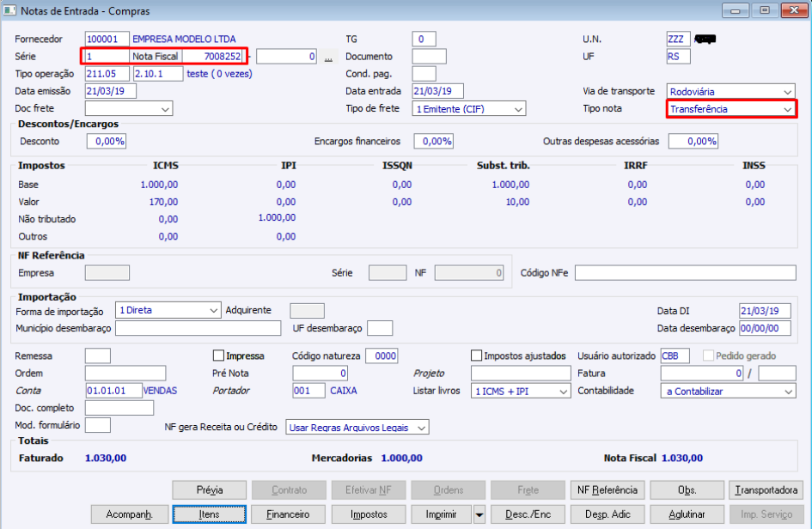Click the ellipsis lookup button after Nota Fiscal

coord(328,57)
